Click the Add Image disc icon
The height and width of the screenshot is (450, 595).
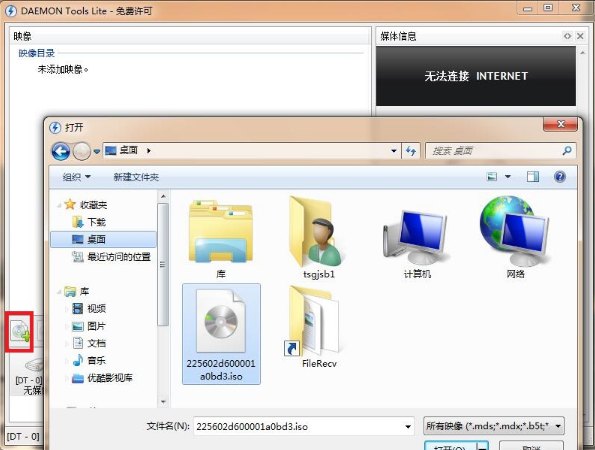click(x=20, y=332)
